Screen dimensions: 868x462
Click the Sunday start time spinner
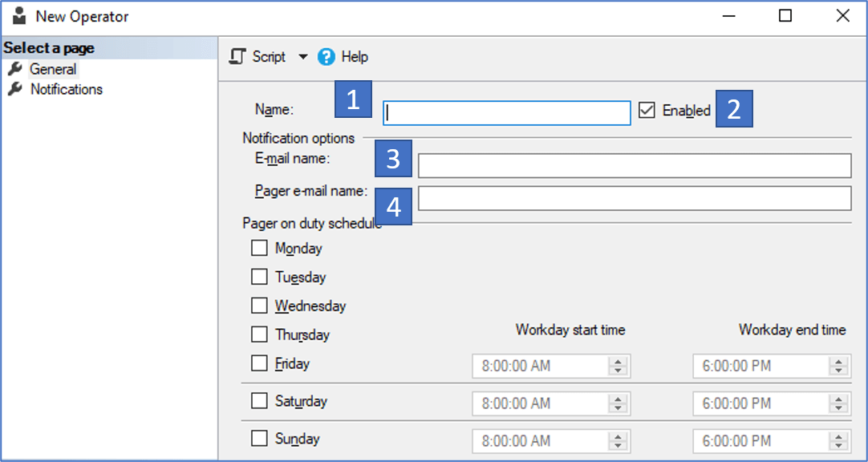[619, 441]
